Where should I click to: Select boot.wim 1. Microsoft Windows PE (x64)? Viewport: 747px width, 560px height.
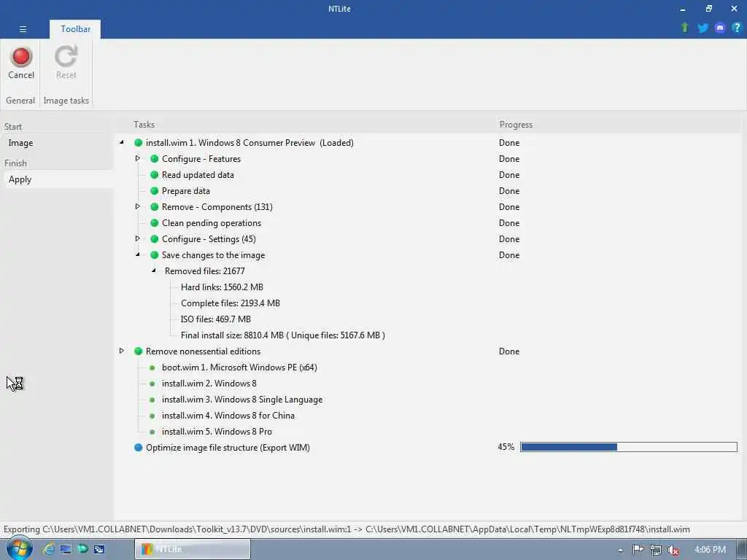[x=239, y=367]
